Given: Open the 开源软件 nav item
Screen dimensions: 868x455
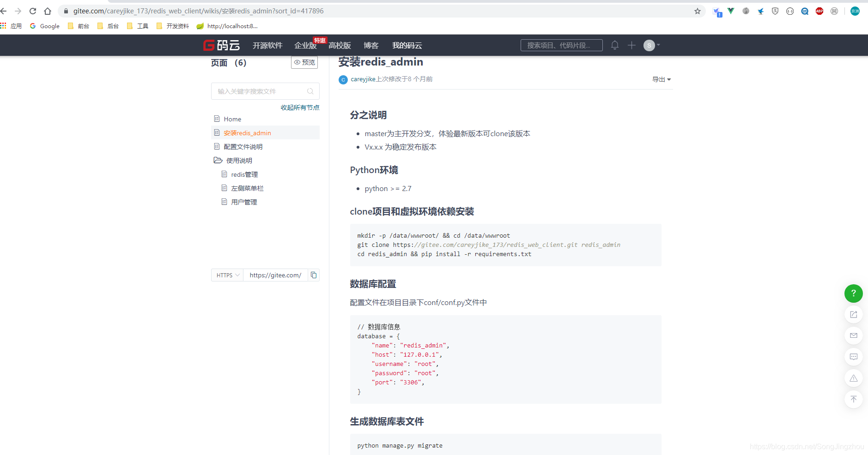Looking at the screenshot, I should click(x=267, y=45).
